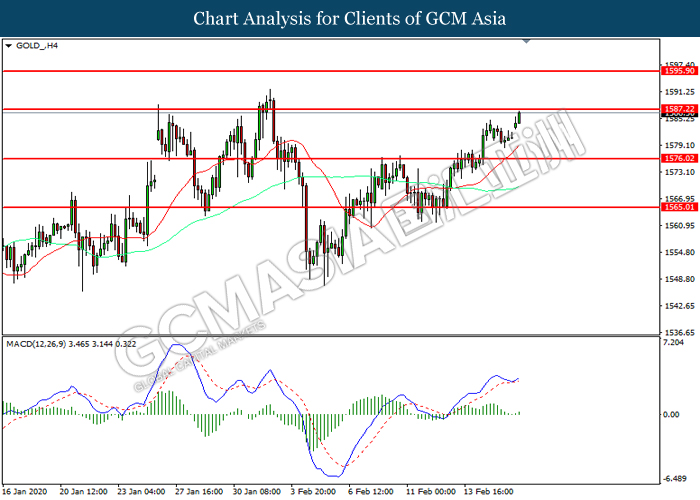Click the 20 Jan 12:00 time label

(x=83, y=492)
